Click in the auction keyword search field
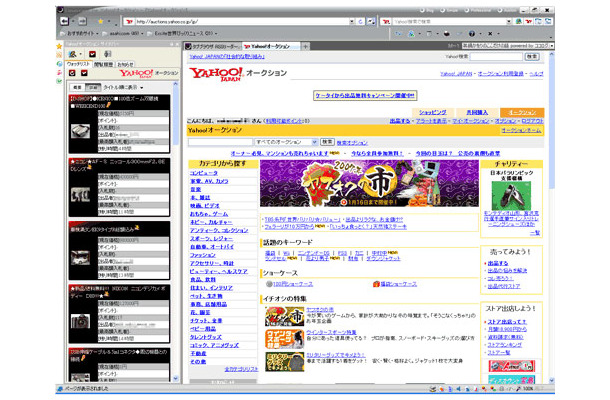 [x=220, y=142]
